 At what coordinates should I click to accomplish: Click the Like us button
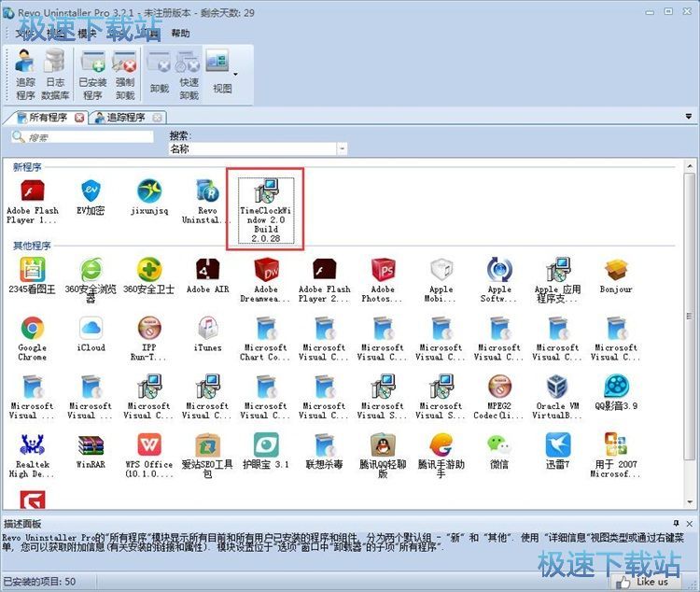[x=644, y=582]
